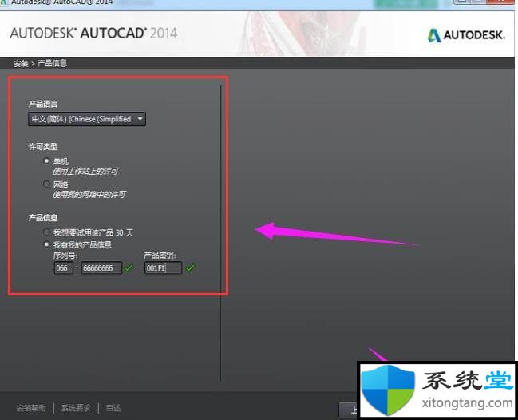Click the serial number field 66666666
This screenshot has height=420, width=518.
101,268
